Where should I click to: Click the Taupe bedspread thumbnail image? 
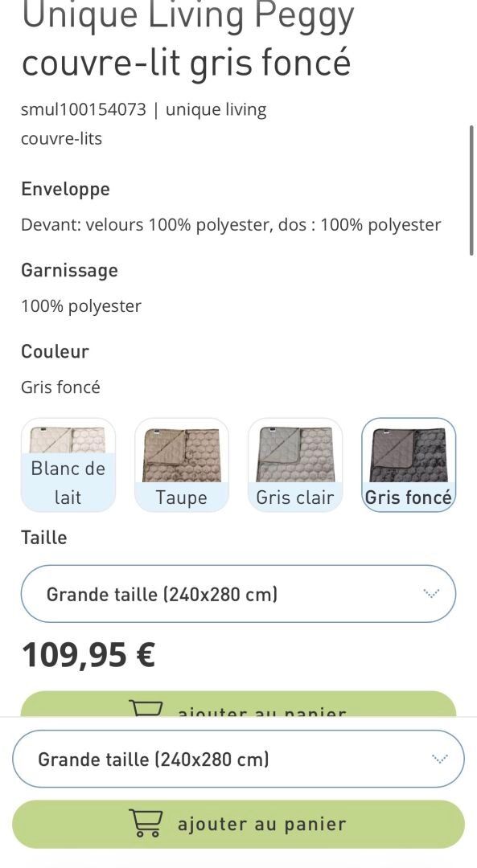tap(182, 454)
